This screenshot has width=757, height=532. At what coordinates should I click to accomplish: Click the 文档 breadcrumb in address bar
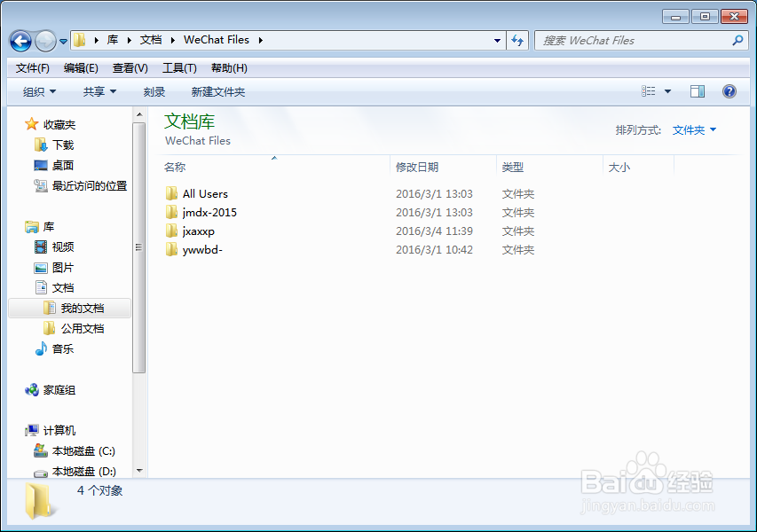(x=151, y=40)
